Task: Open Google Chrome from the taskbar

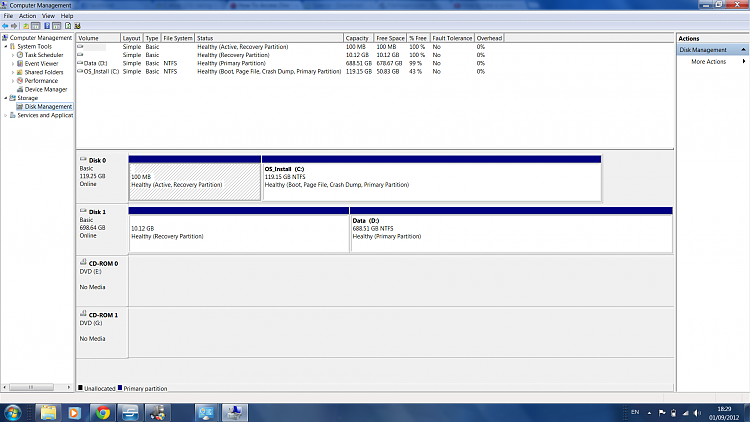Action: [102, 412]
